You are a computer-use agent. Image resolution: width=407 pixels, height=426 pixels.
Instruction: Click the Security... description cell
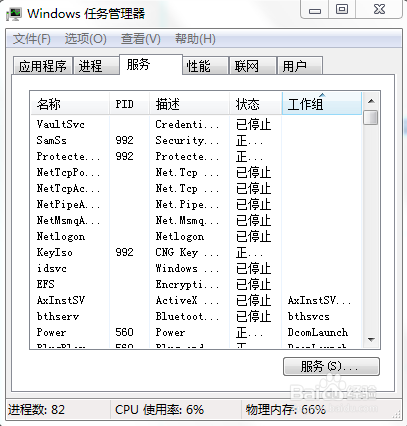click(187, 140)
